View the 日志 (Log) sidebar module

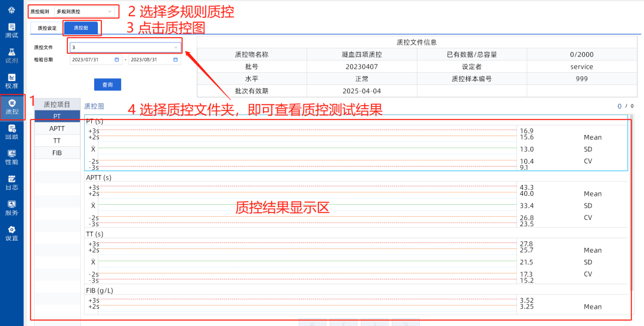tap(12, 182)
